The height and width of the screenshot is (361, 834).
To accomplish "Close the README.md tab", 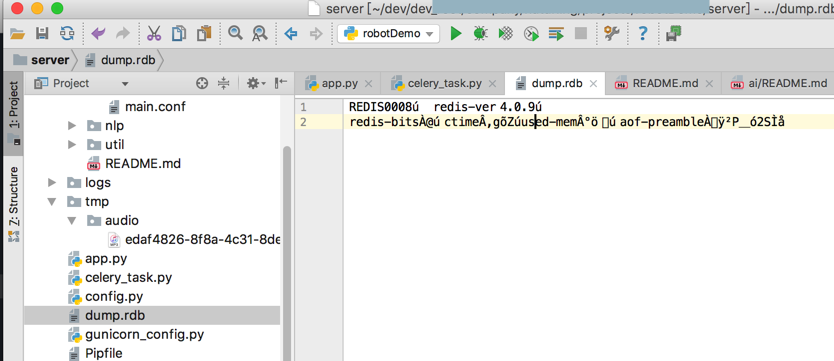I will point(709,84).
